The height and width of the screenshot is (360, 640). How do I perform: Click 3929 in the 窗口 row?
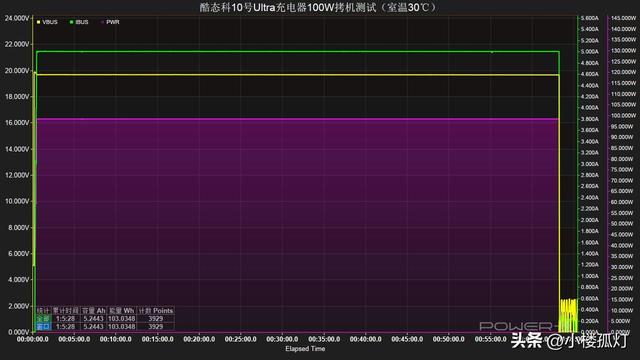tap(156, 327)
